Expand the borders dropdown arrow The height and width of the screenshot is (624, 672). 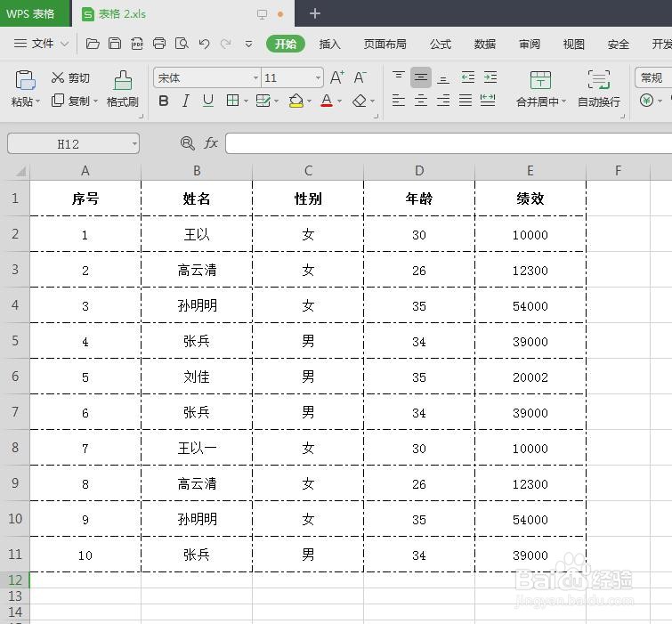point(246,101)
